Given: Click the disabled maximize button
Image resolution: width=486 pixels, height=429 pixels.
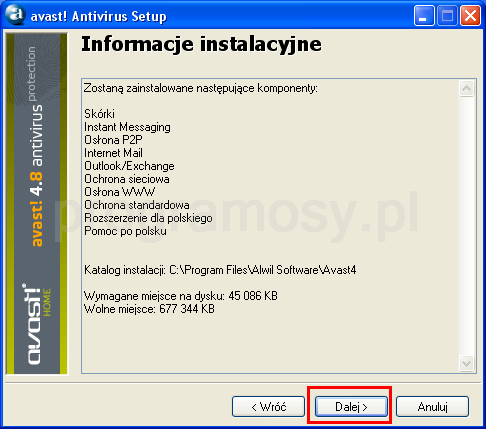Looking at the screenshot, I should tap(447, 16).
